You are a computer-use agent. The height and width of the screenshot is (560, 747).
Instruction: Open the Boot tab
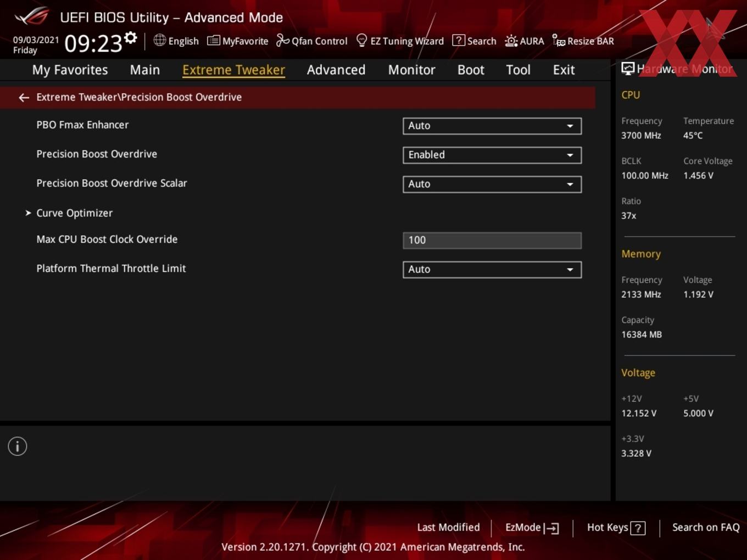[x=471, y=70]
